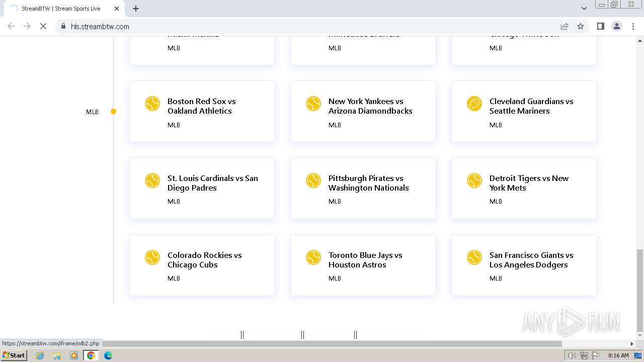Click MLB label under Boston Red Sox game
The width and height of the screenshot is (644, 362).
(174, 125)
